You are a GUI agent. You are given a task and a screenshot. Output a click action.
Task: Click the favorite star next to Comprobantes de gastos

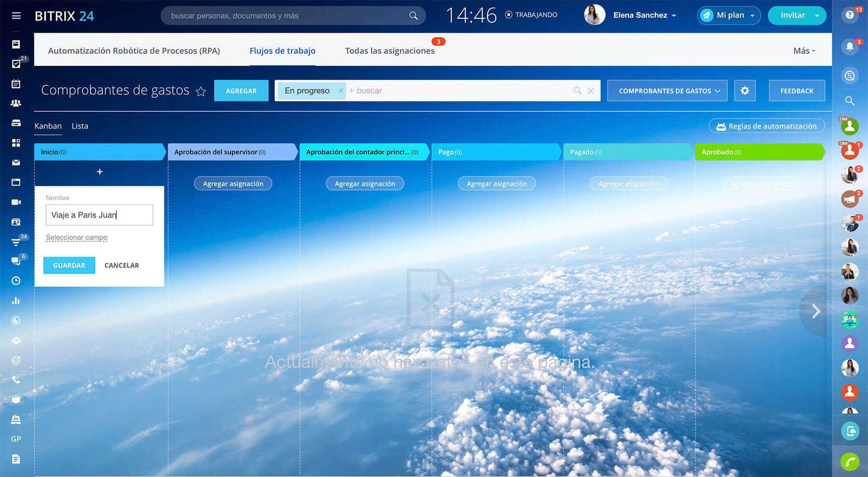[201, 92]
